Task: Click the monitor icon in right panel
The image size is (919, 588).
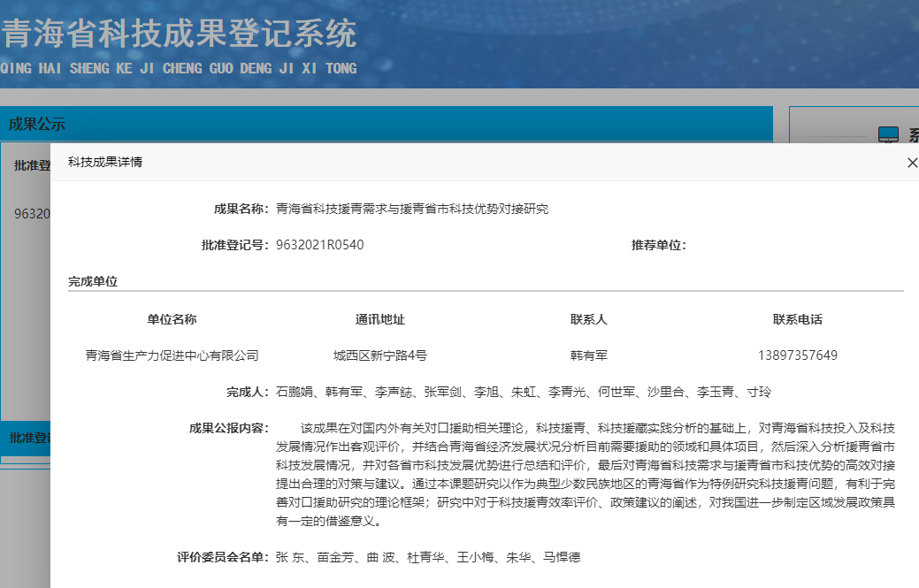Action: coord(887,134)
